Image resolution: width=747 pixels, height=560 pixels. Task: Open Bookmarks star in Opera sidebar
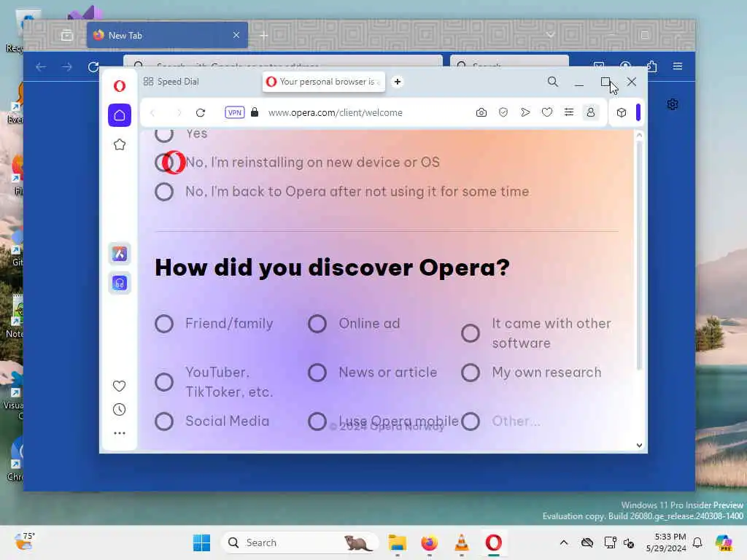coord(119,145)
